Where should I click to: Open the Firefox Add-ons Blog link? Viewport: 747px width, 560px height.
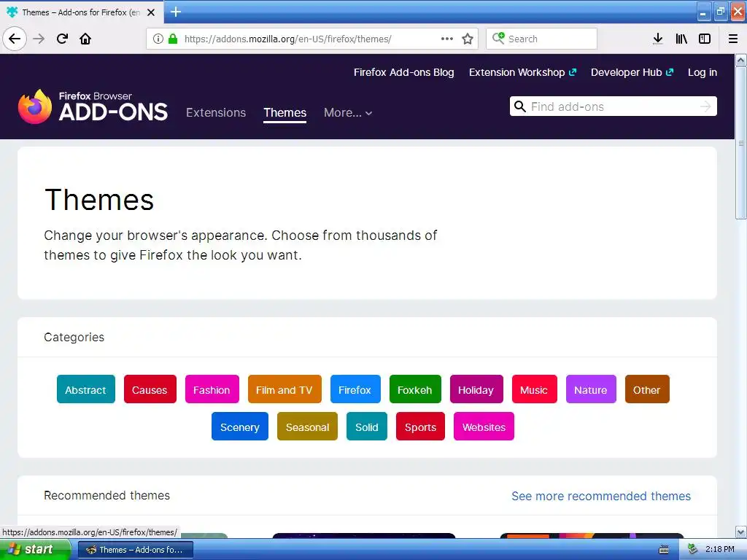(403, 72)
